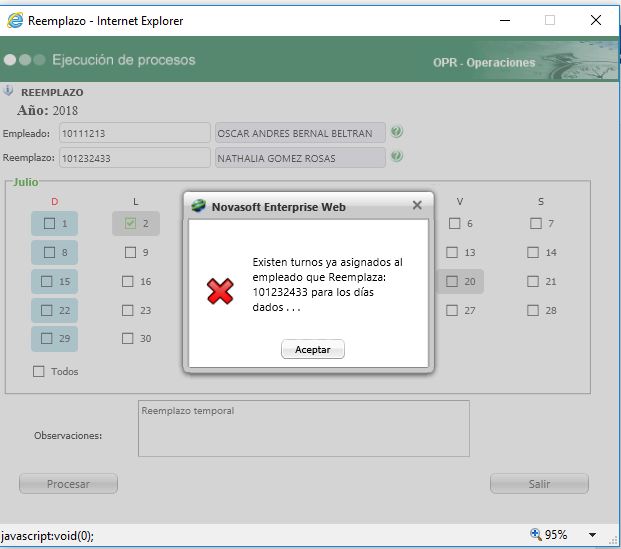Open help lookup icon next to Empleado name
Screen dimensions: 621x549
[396, 132]
